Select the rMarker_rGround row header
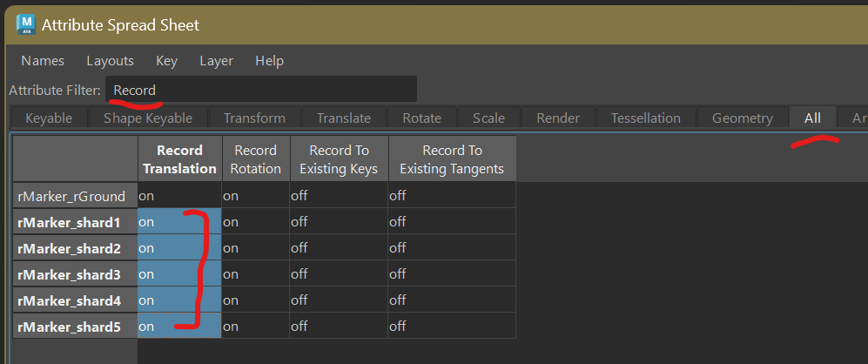868x364 pixels. (x=71, y=196)
